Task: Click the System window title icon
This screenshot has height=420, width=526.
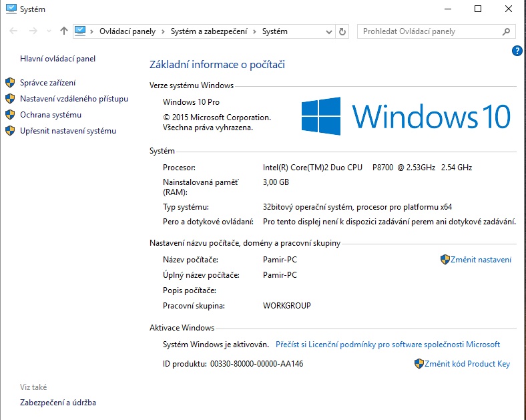Action: 9,9
